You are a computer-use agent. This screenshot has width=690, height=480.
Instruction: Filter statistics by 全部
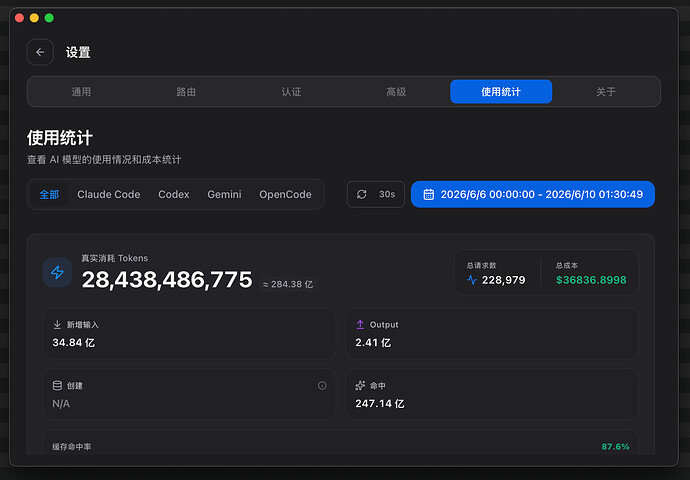coord(49,194)
